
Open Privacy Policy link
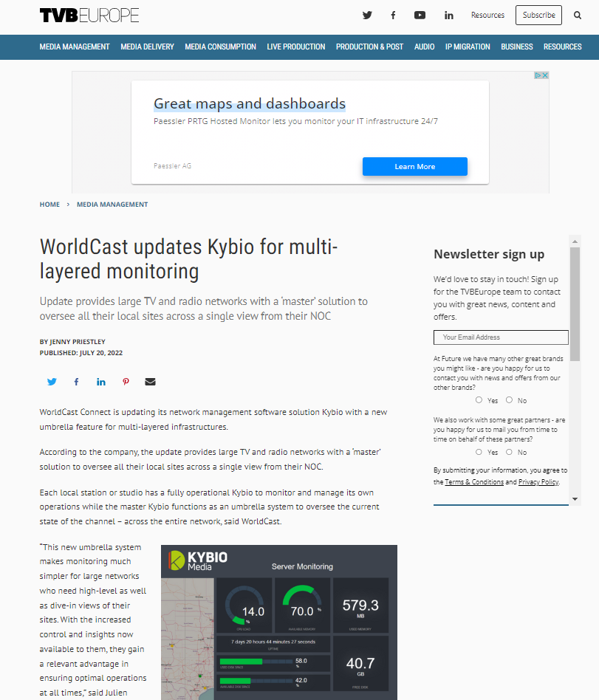click(538, 482)
